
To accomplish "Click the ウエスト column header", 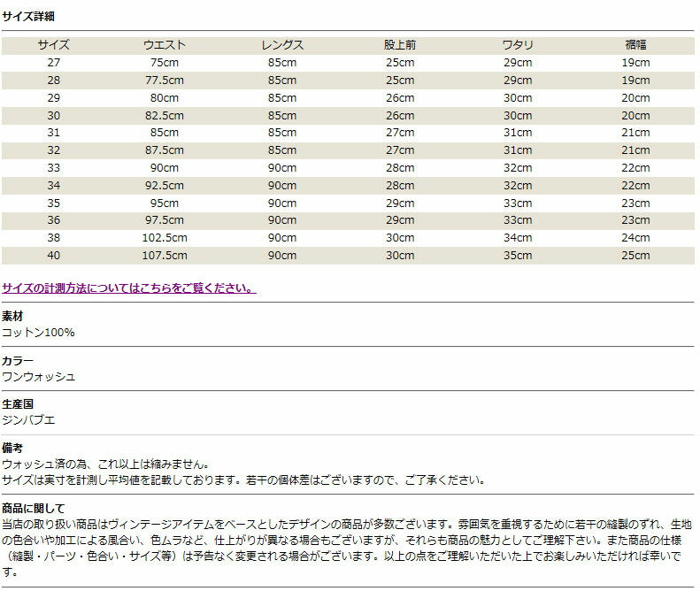I will point(165,45).
